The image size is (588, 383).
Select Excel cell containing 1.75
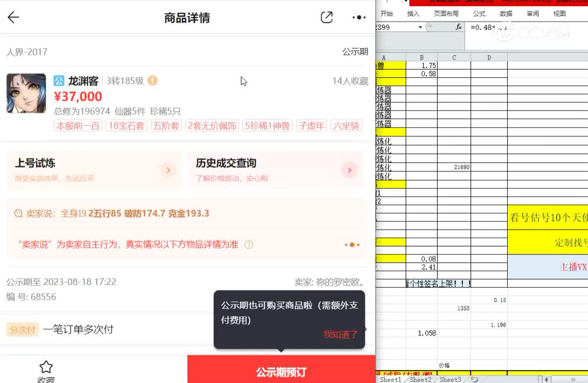click(422, 65)
